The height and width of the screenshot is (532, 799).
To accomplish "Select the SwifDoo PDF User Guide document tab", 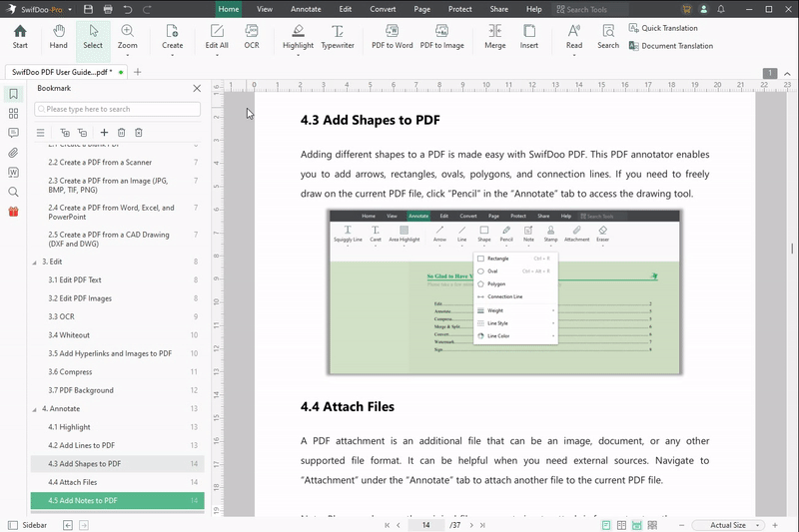I will 66,72.
